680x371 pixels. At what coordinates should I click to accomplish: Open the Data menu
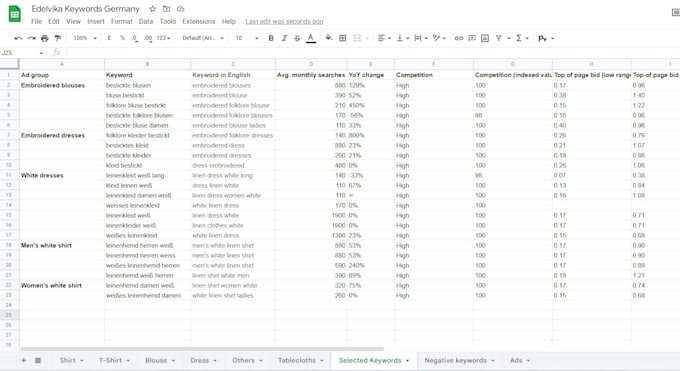point(146,21)
